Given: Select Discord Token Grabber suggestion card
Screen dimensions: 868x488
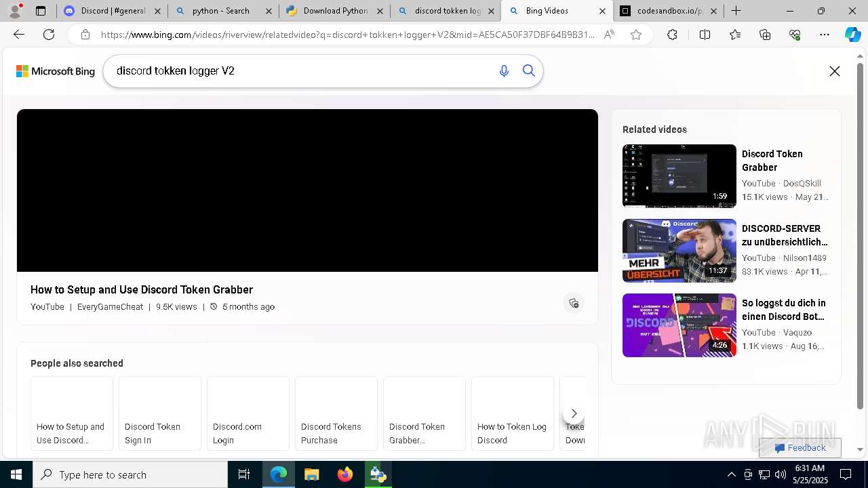Looking at the screenshot, I should 425,413.
